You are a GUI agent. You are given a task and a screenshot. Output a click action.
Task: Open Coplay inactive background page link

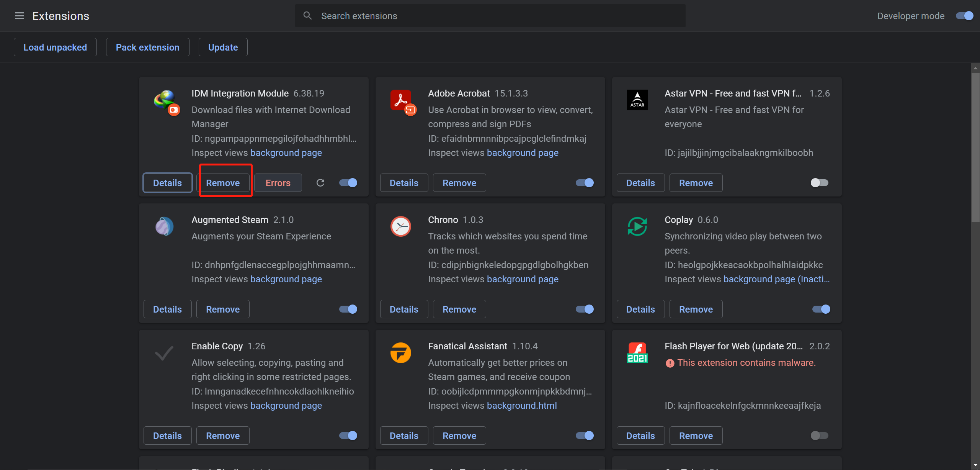776,279
